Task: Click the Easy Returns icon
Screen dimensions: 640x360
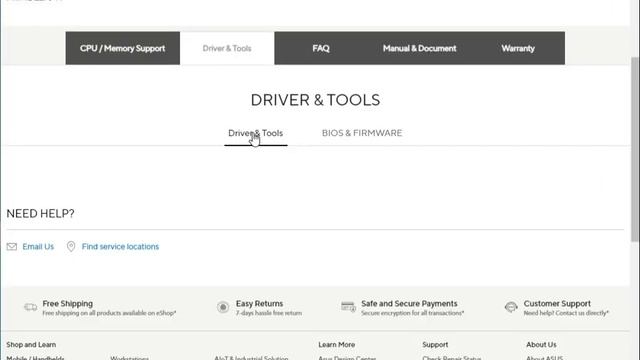Action: click(223, 307)
